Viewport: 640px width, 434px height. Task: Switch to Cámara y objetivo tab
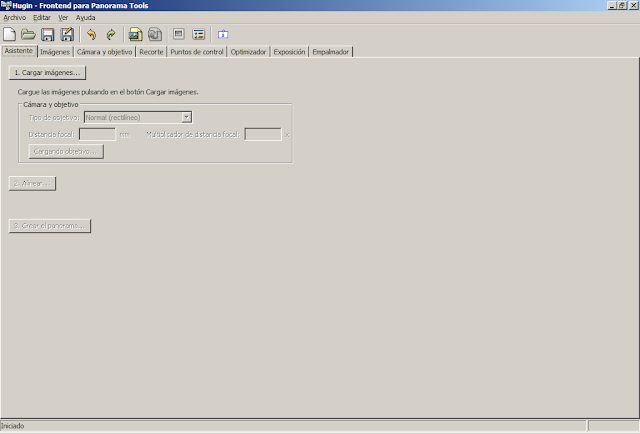click(104, 52)
